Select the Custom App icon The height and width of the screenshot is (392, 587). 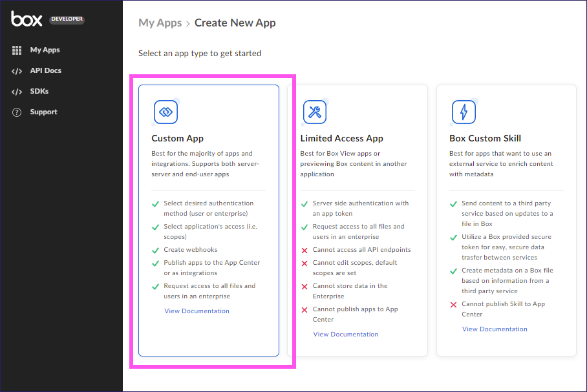[x=165, y=112]
